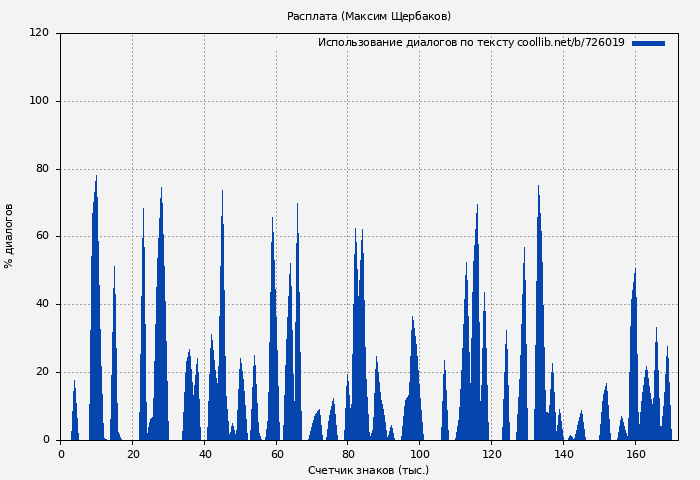Click the 80 tick label on the y-axis
The image size is (700, 480).
tap(42, 169)
